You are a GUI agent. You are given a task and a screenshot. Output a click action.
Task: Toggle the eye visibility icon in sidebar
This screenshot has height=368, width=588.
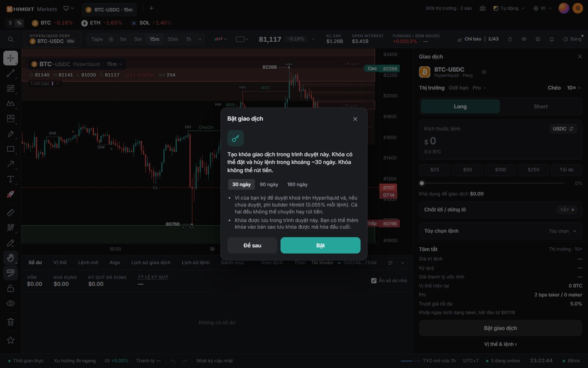pyautogui.click(x=11, y=303)
